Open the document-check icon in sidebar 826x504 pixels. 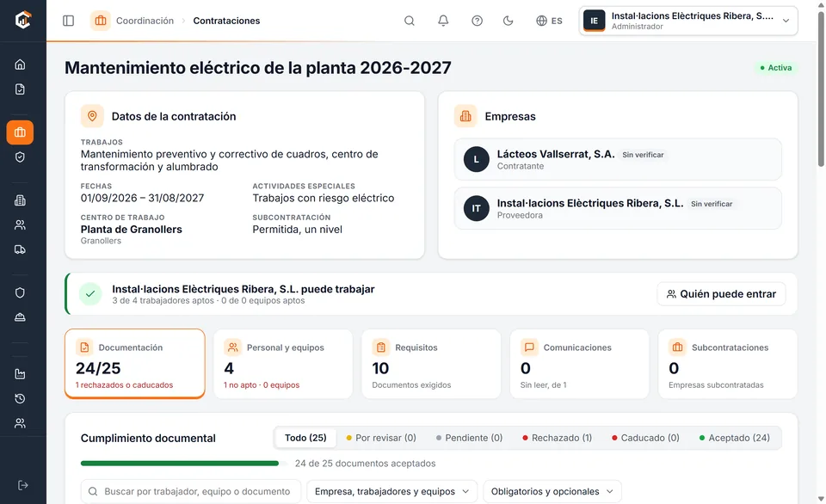pos(20,89)
